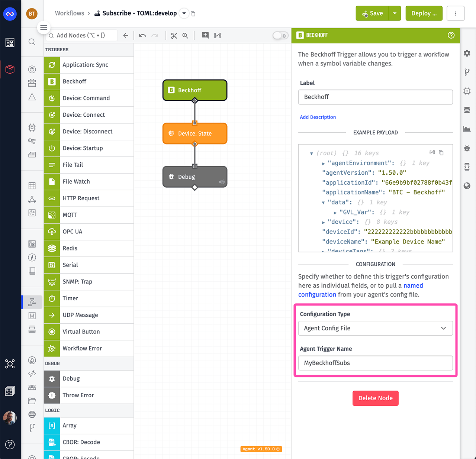Open the Deploy button
Screen dimensions: 476x459
pyautogui.click(x=424, y=13)
